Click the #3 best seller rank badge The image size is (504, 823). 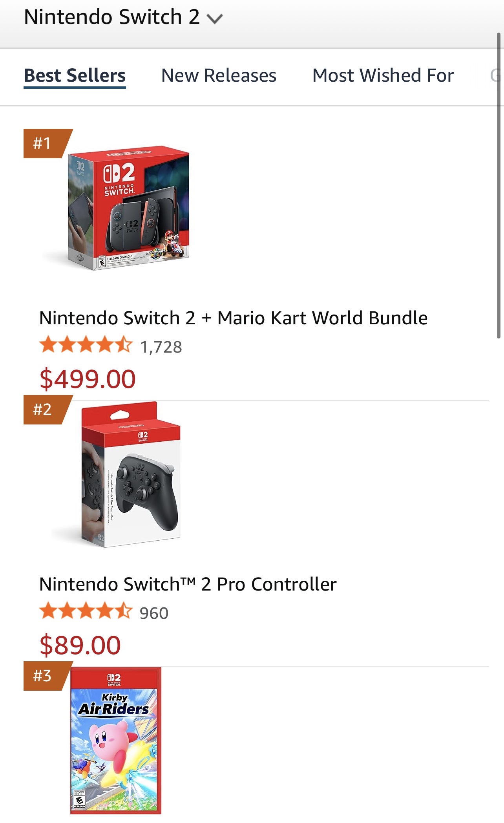(x=43, y=676)
